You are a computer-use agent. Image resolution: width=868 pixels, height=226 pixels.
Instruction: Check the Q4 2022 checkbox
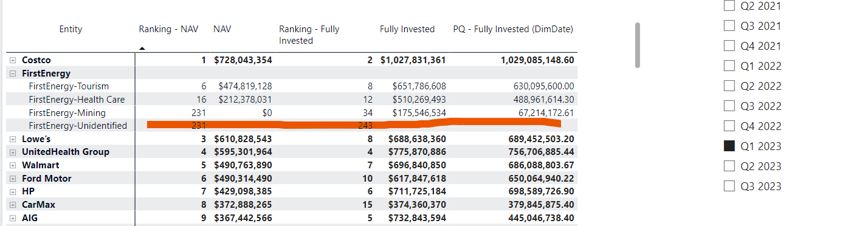[729, 126]
